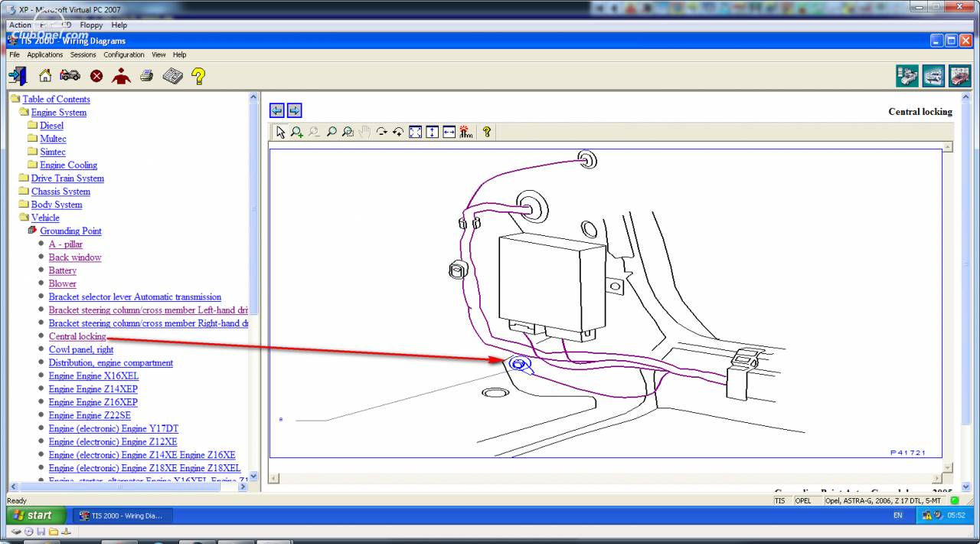The height and width of the screenshot is (544, 980).
Task: Navigate forward with the right arrow button
Action: click(294, 110)
